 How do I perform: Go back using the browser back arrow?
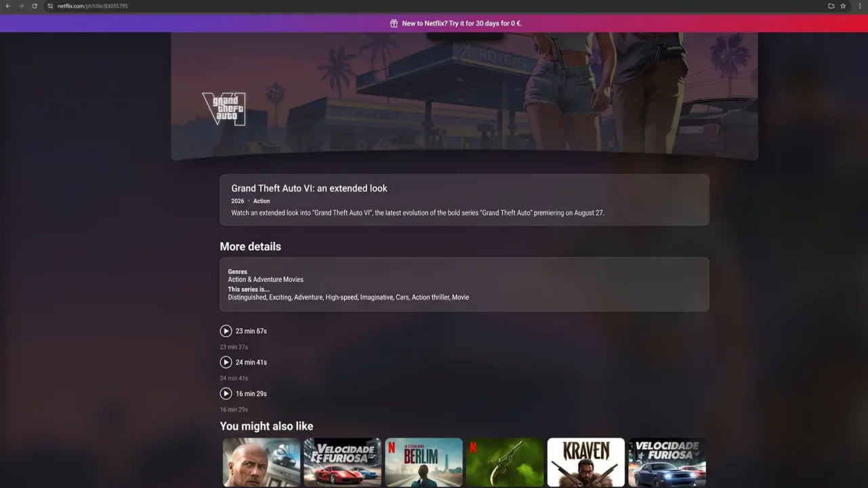tap(8, 6)
